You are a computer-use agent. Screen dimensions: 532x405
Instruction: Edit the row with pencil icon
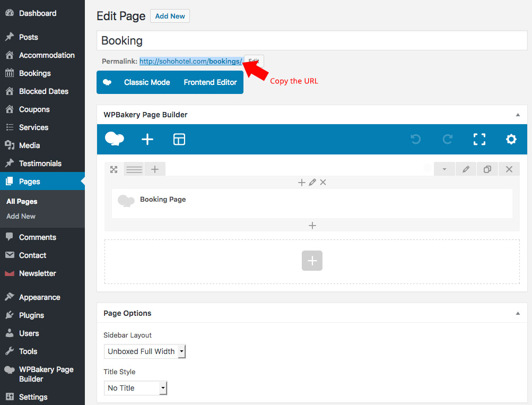pos(466,169)
